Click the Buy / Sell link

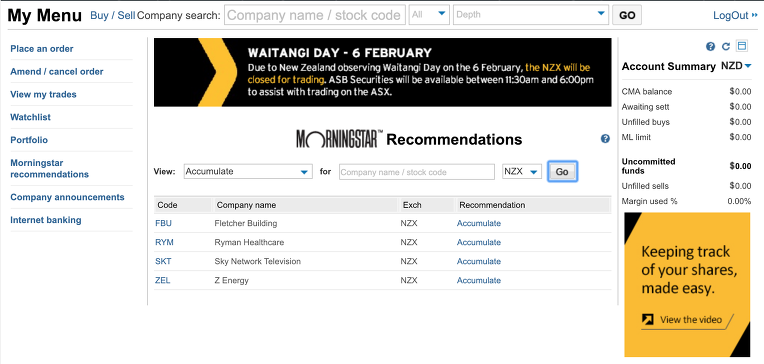click(x=113, y=15)
